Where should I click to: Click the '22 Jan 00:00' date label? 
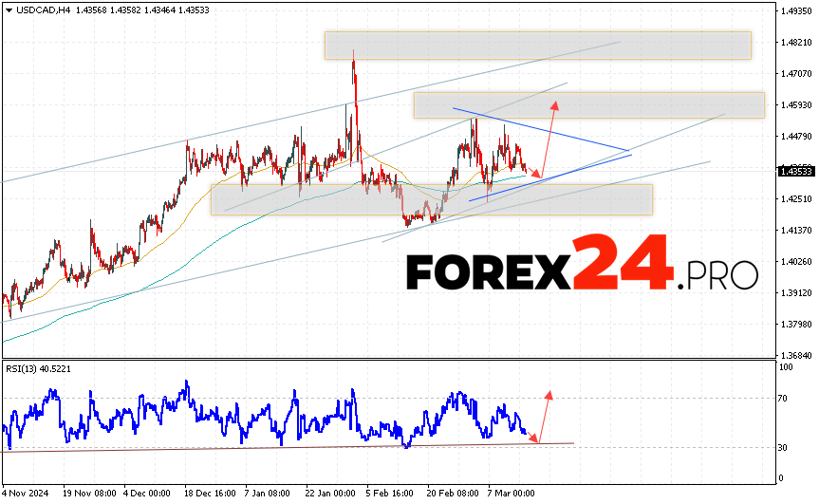coord(331,495)
